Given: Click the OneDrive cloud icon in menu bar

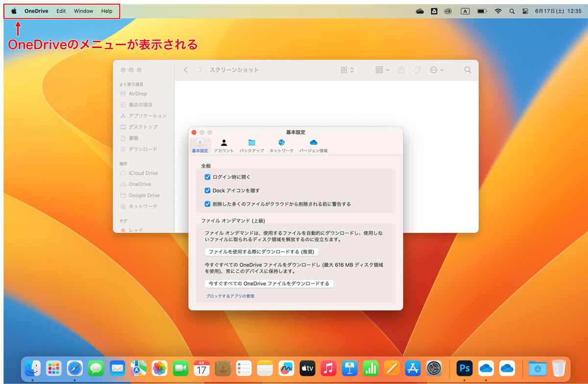Looking at the screenshot, I should pos(419,11).
